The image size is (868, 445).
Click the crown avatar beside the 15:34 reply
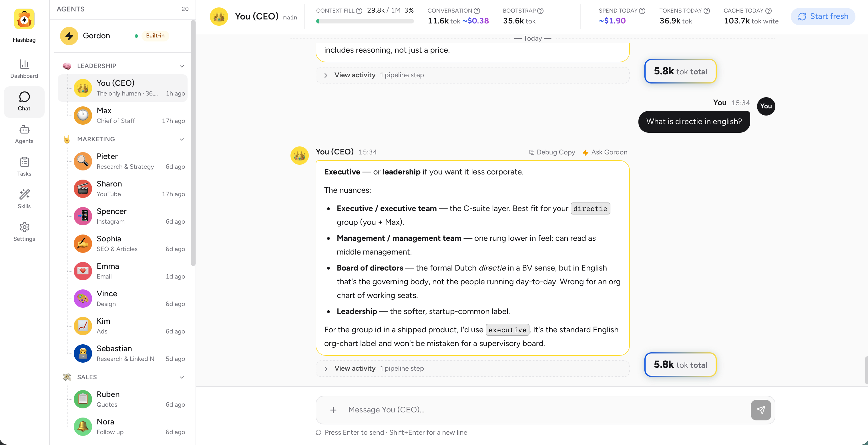point(300,155)
